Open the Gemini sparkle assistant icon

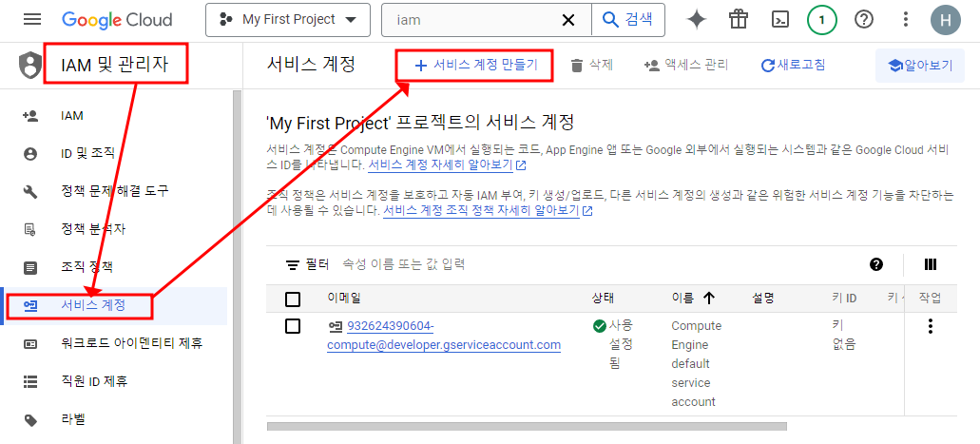(x=696, y=20)
